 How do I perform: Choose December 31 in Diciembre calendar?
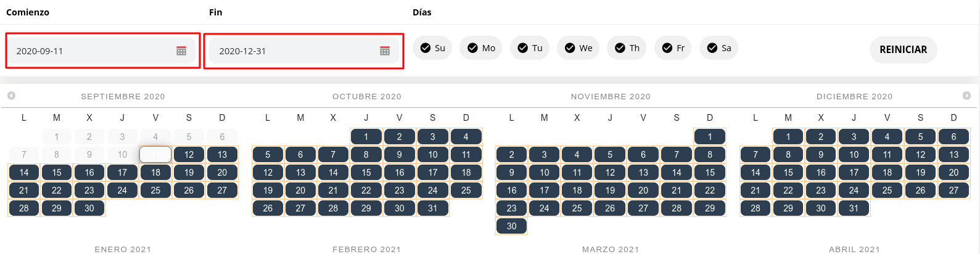click(x=854, y=208)
